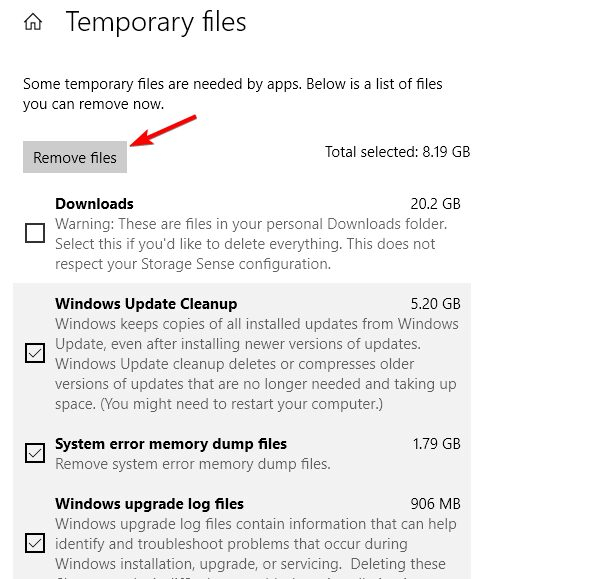
Task: Uncheck Windows upgrade log files checkbox
Action: tap(35, 543)
